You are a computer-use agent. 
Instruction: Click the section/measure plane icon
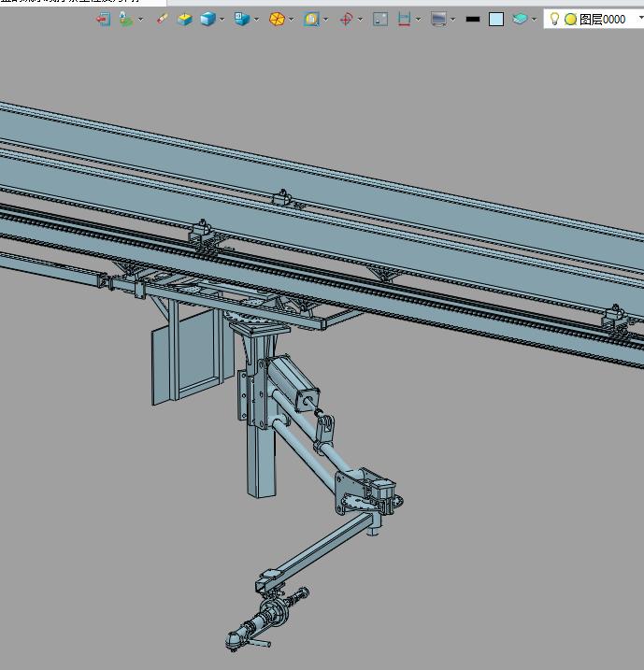point(404,20)
